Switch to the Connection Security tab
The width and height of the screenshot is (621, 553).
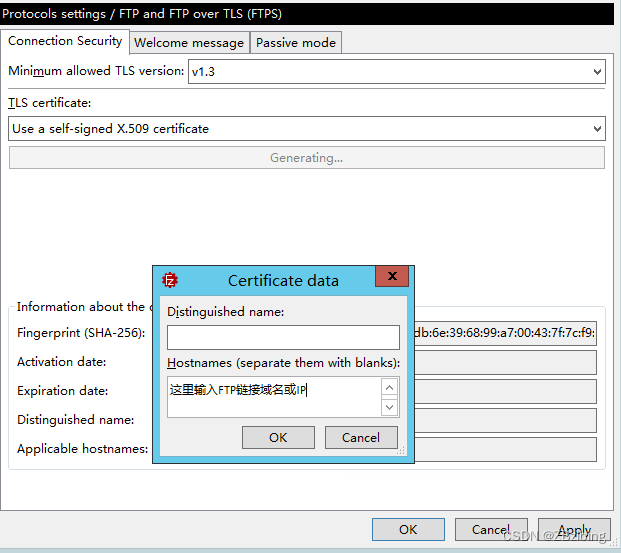66,41
